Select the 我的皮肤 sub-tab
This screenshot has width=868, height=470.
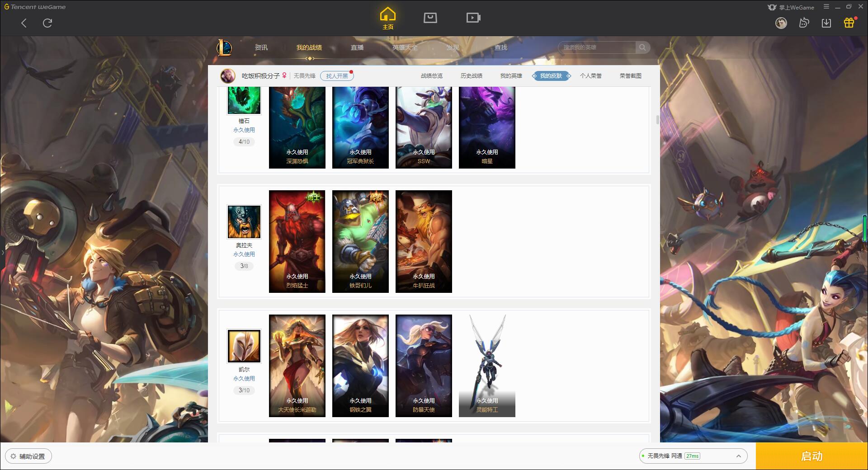551,76
